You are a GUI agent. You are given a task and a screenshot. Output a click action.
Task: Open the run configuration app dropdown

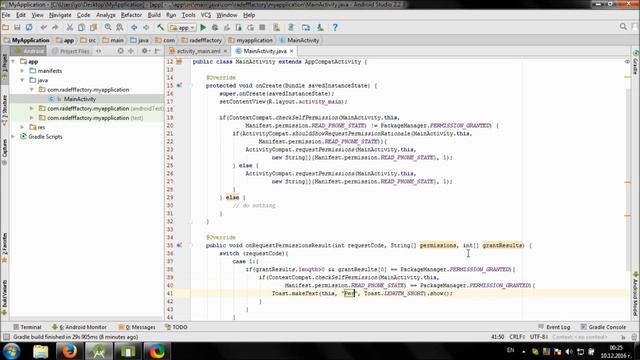(x=182, y=27)
